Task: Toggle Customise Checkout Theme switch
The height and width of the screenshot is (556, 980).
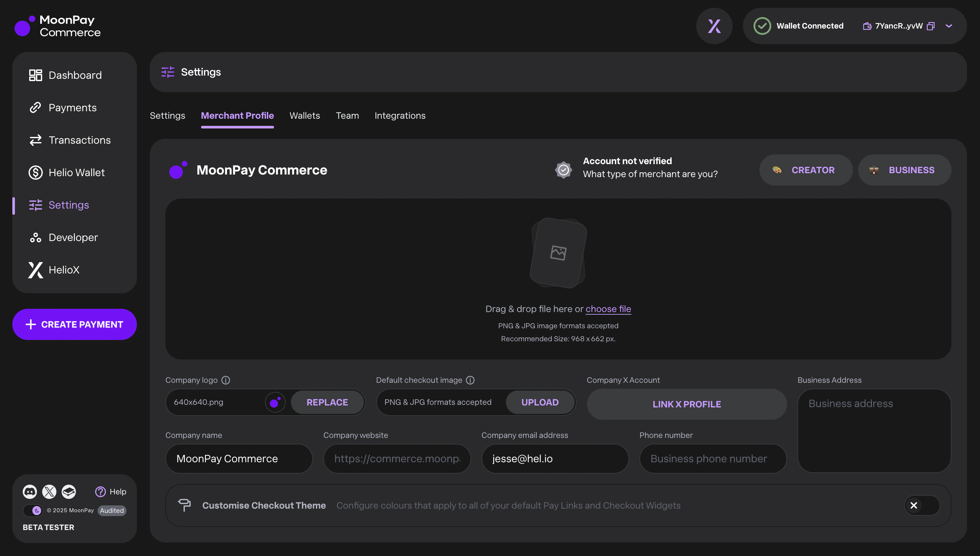Action: (922, 505)
